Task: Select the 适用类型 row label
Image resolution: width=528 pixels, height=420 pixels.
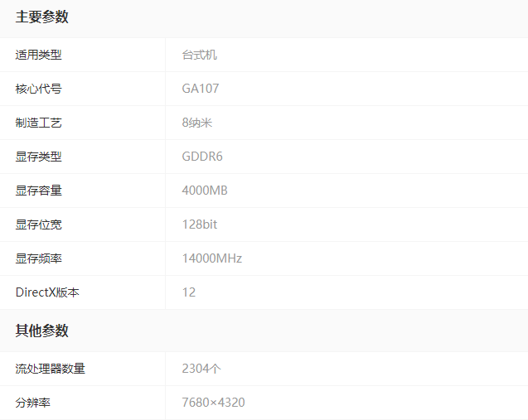Action: (x=38, y=55)
